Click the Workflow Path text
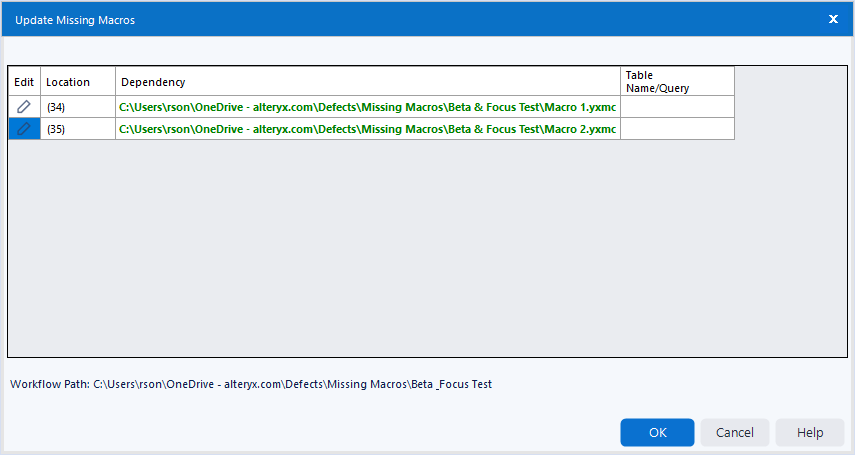Screen dimensions: 855x455 pos(251,384)
